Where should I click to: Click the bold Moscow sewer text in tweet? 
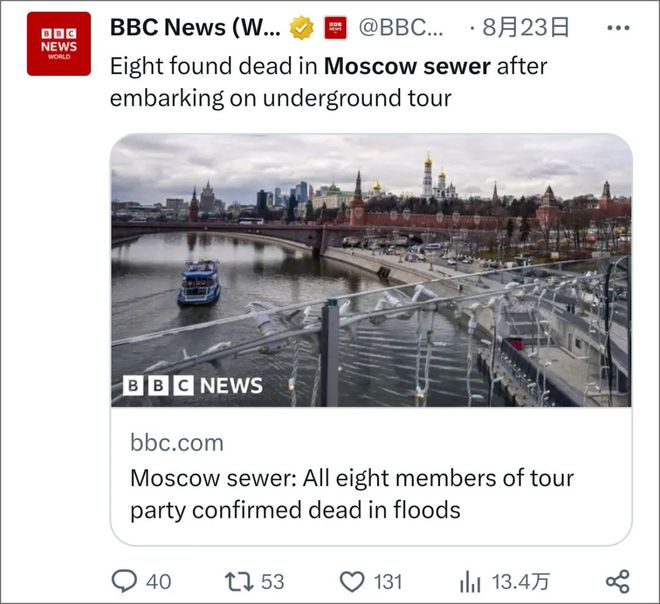407,66
